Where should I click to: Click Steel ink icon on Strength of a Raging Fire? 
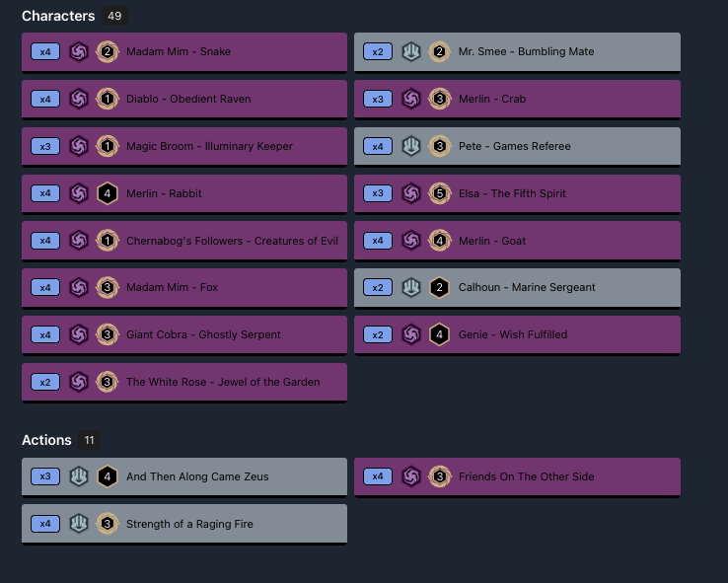click(x=79, y=524)
